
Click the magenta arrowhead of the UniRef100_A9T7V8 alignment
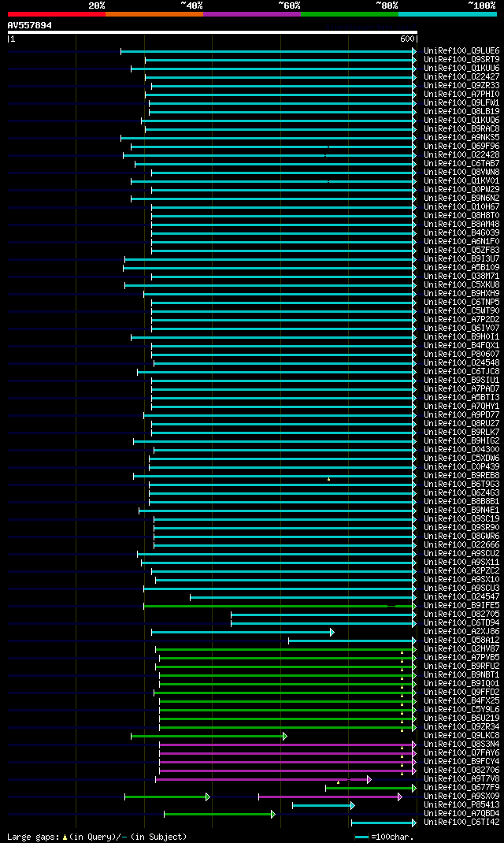tap(369, 779)
